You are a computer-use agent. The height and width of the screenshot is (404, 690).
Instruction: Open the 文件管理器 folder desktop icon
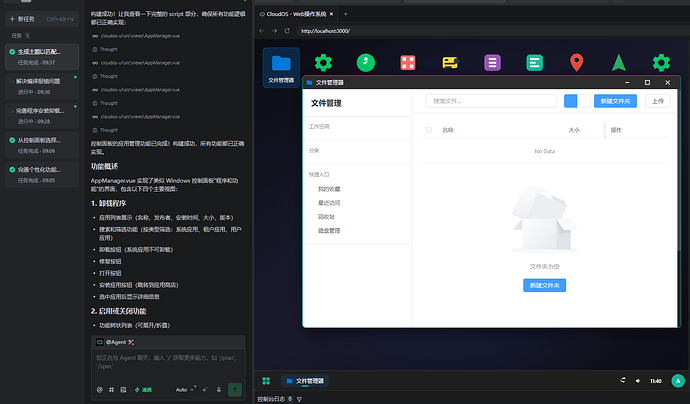281,68
